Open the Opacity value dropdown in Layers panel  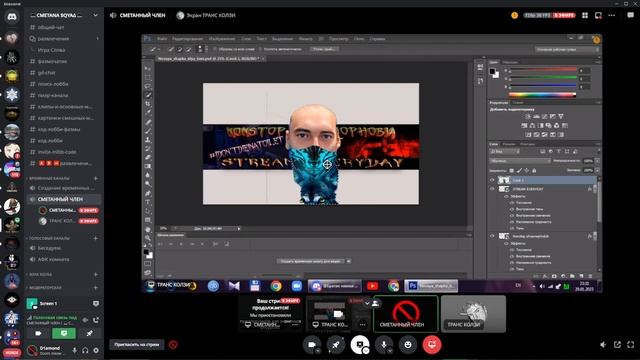point(598,161)
